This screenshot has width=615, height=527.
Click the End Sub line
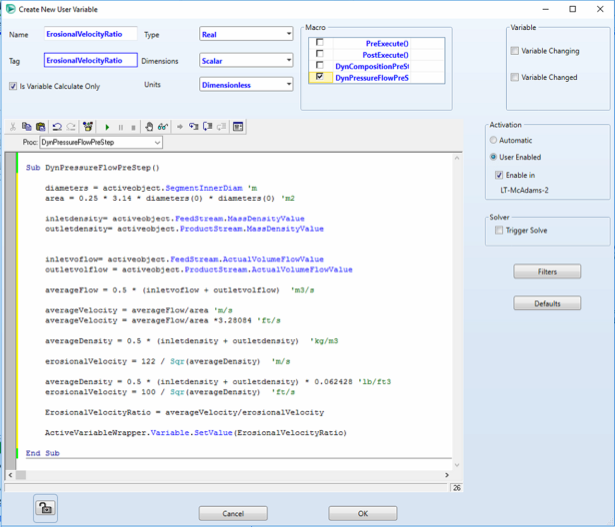coord(43,453)
